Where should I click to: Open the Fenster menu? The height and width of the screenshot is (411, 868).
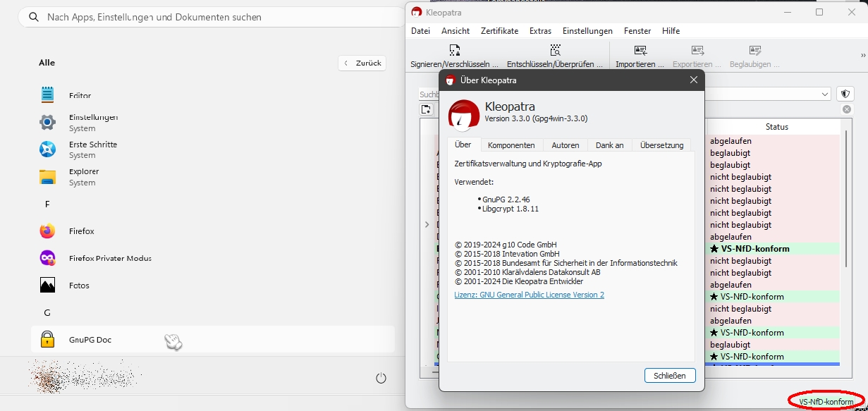(x=637, y=31)
